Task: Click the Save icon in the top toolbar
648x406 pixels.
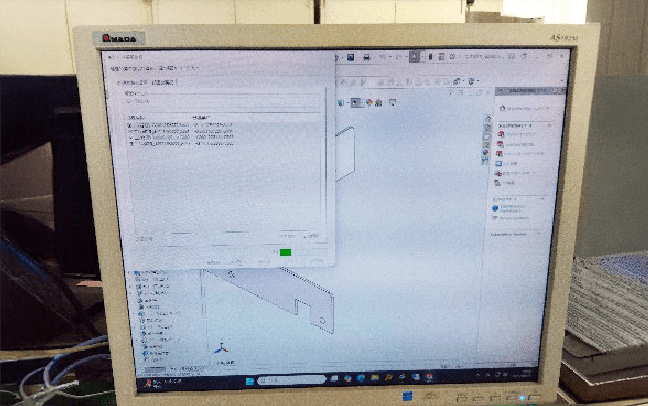Action: pyautogui.click(x=351, y=58)
